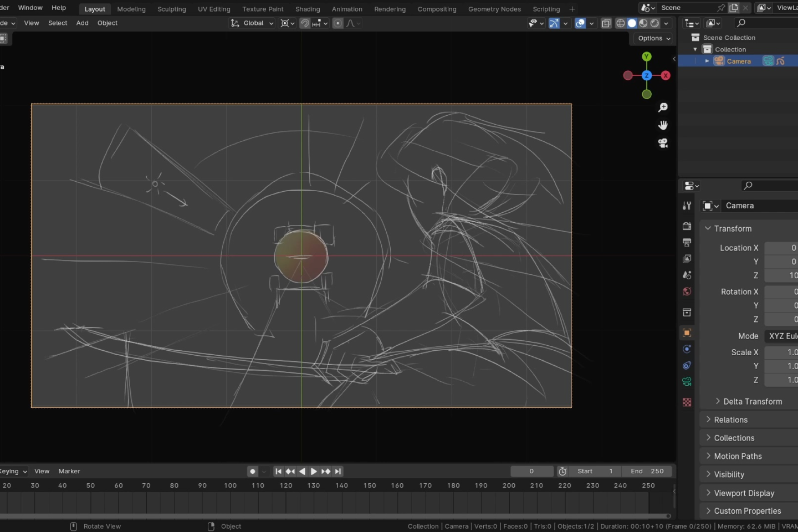Click the pan hand viewport gizmo
The image size is (798, 532).
pos(663,125)
